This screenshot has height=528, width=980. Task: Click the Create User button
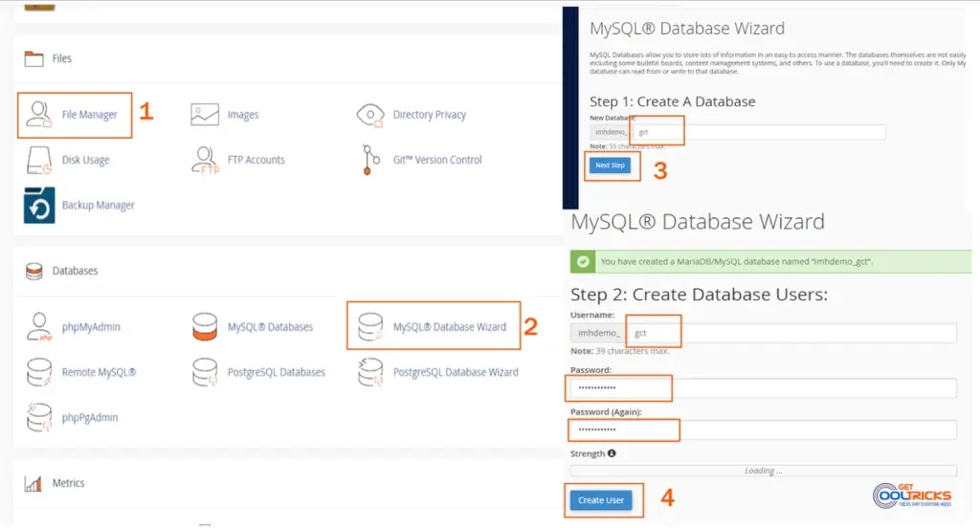pyautogui.click(x=601, y=500)
